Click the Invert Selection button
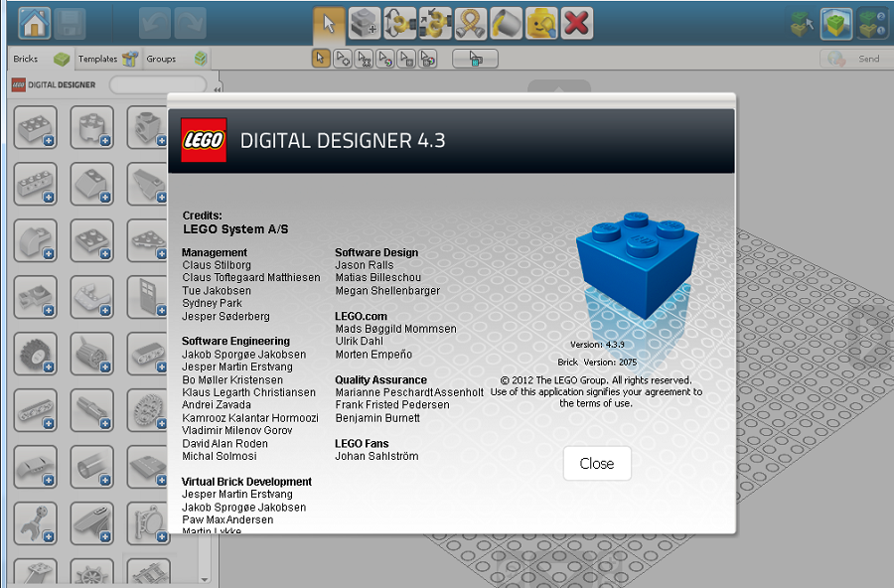Viewport: 894px width, 588px height. pos(475,59)
